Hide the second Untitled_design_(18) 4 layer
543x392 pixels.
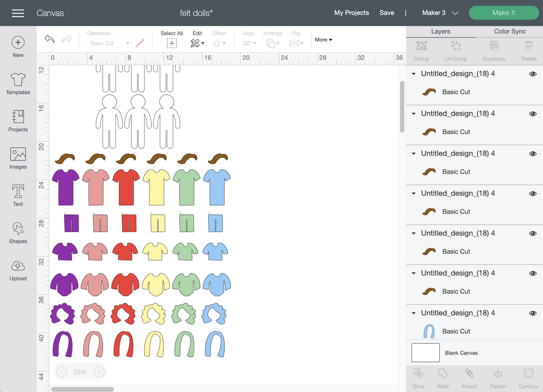coord(533,114)
